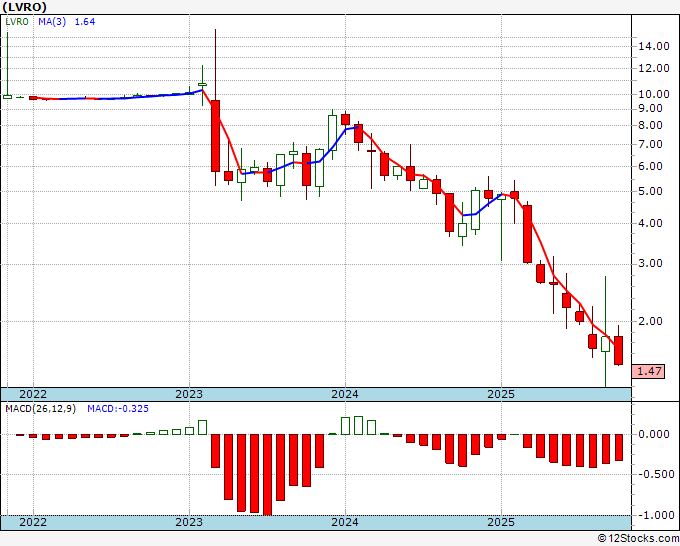The width and height of the screenshot is (680, 546).
Task: Click the 3.00 price axis label
Action: [650, 264]
